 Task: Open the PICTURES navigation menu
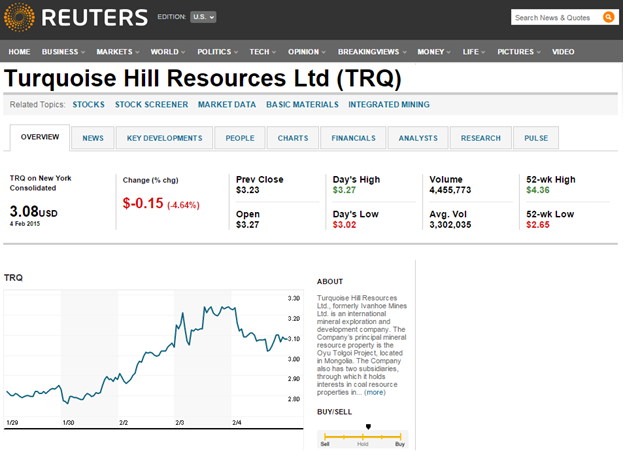pyautogui.click(x=519, y=52)
